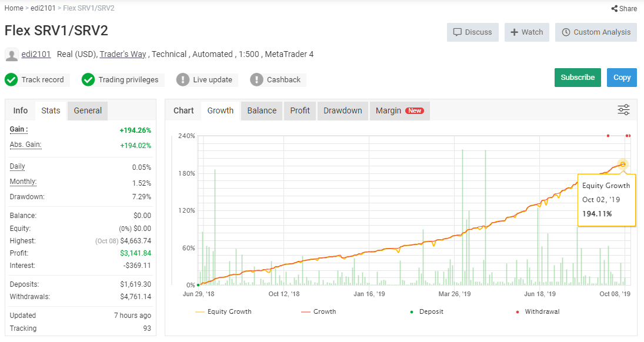
Task: Select the Drawdown chart tab
Action: [x=342, y=110]
